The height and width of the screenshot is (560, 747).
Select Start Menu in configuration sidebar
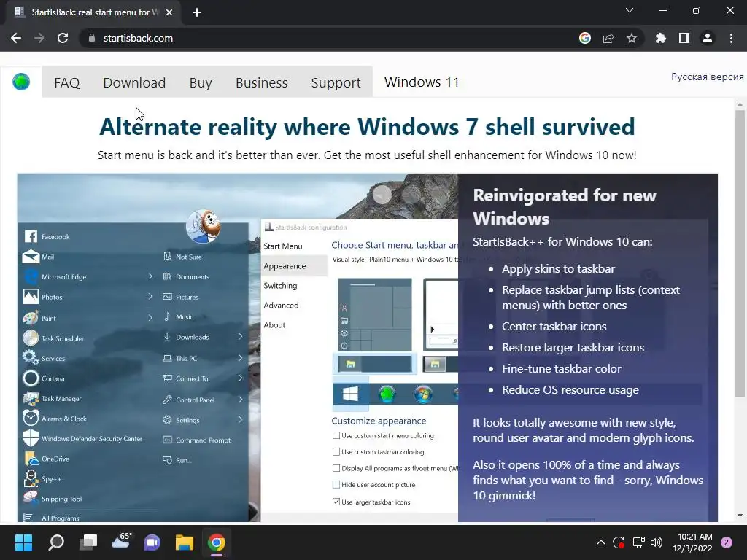click(283, 246)
